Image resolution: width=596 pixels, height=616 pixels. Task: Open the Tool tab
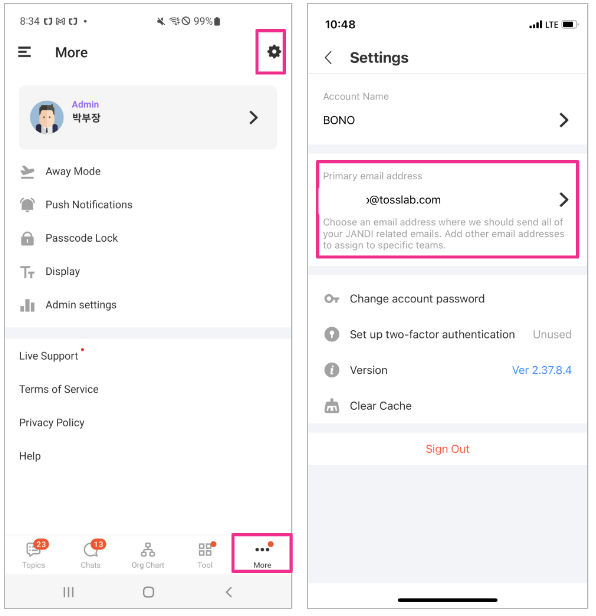coord(205,554)
